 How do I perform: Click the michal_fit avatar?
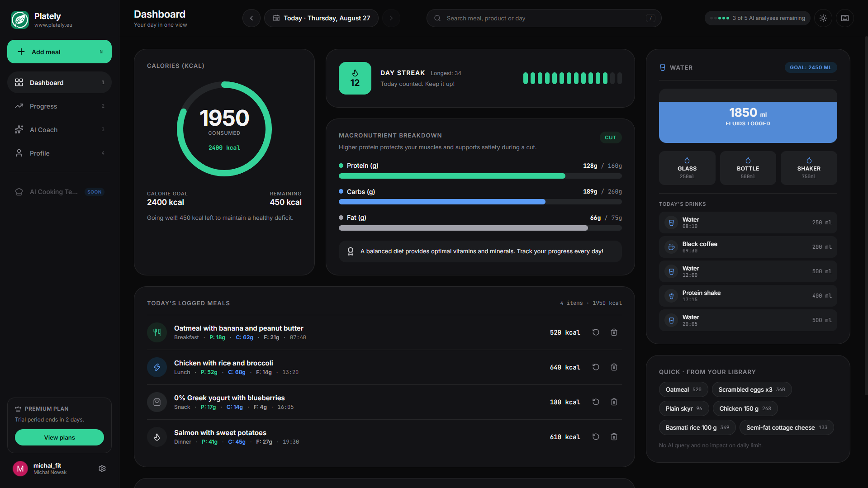tap(20, 469)
